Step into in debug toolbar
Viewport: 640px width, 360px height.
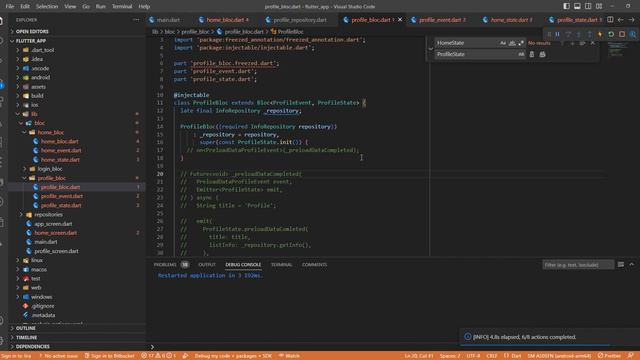pos(578,34)
